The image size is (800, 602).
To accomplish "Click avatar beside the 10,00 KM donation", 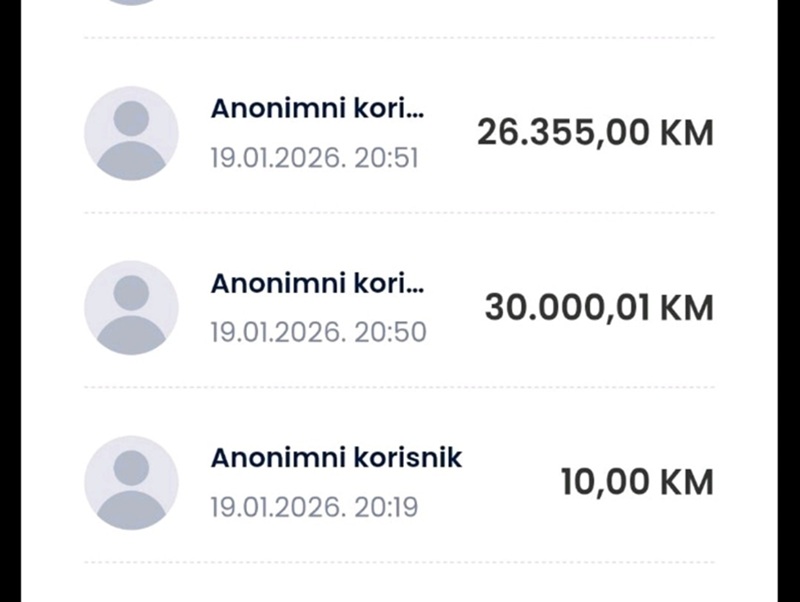I will (x=131, y=482).
